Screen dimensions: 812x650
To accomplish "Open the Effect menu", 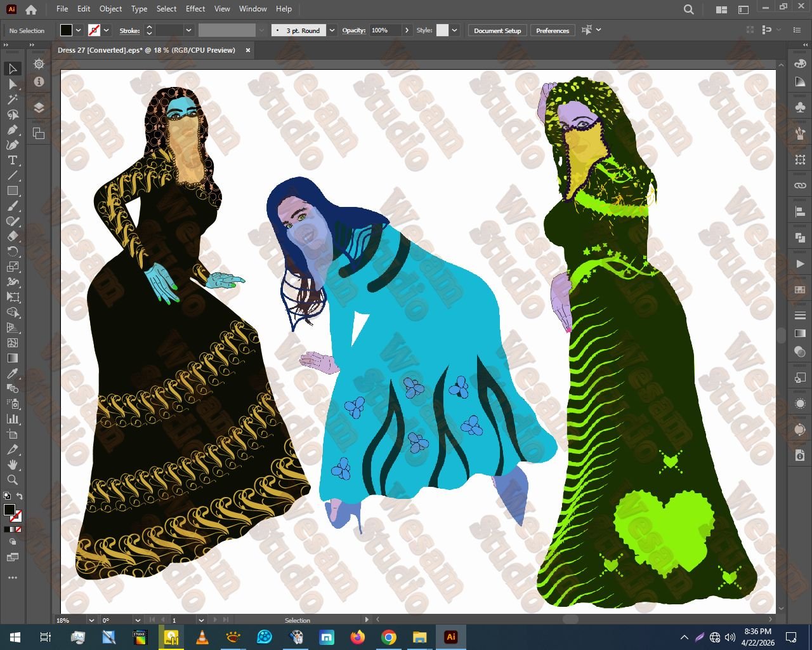I will click(x=195, y=9).
